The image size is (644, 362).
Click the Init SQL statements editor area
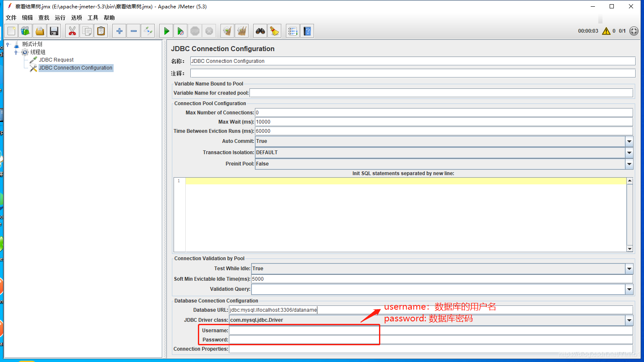(x=406, y=215)
